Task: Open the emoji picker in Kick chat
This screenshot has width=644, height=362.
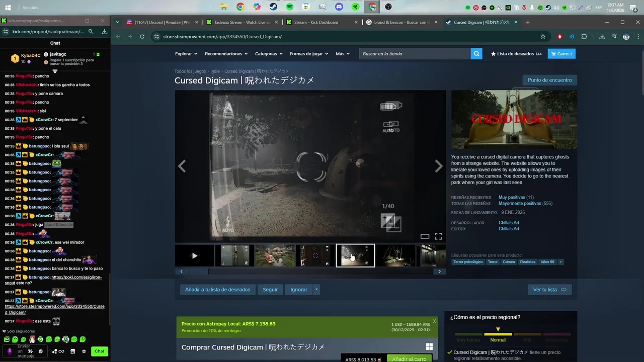Action: (x=41, y=351)
